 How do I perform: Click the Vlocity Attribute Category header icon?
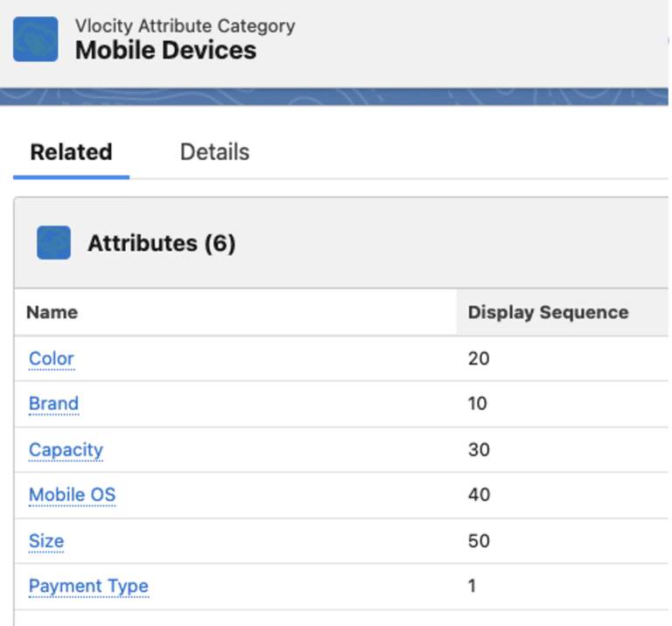[x=36, y=39]
